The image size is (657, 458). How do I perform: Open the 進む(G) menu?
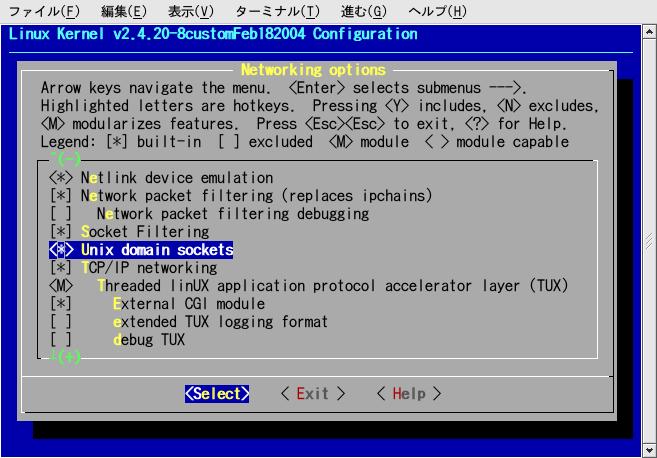(364, 11)
